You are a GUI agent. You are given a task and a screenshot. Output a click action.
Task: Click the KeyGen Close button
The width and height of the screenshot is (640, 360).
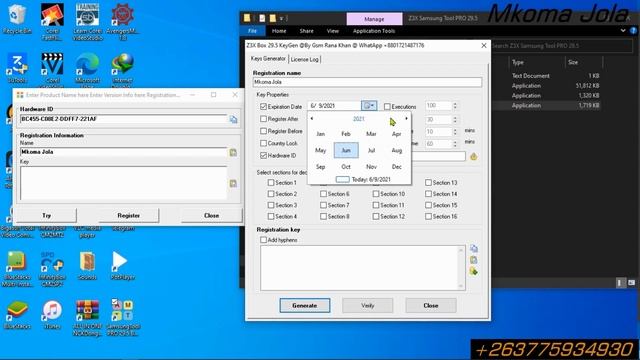point(431,305)
